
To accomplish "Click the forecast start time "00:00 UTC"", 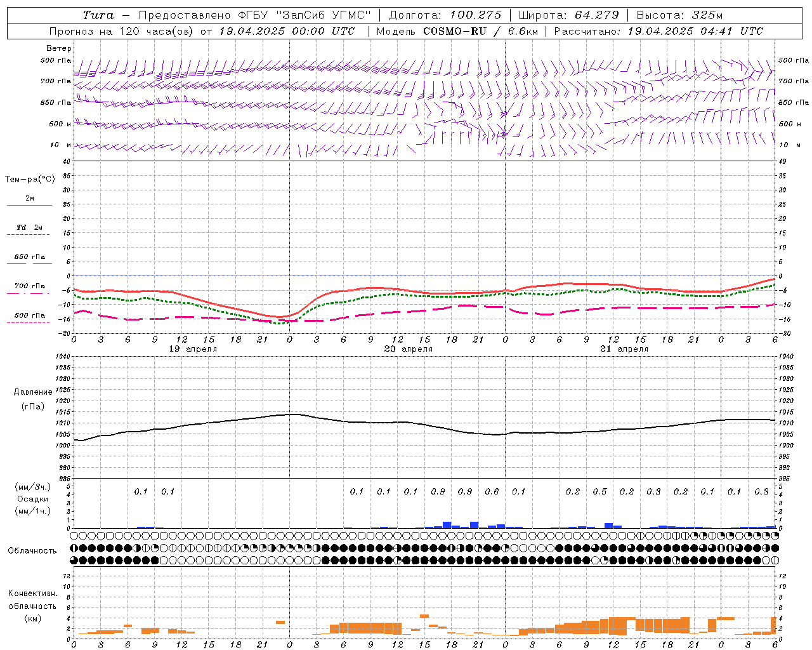I will [322, 31].
